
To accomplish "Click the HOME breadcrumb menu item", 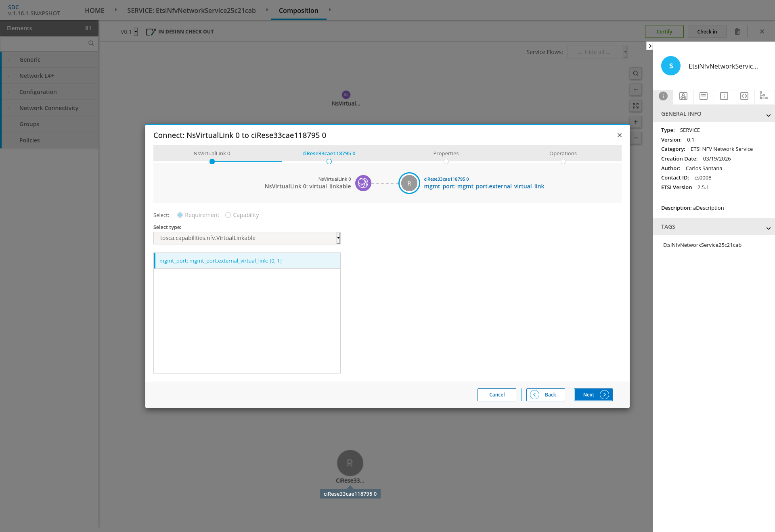I will tap(94, 10).
